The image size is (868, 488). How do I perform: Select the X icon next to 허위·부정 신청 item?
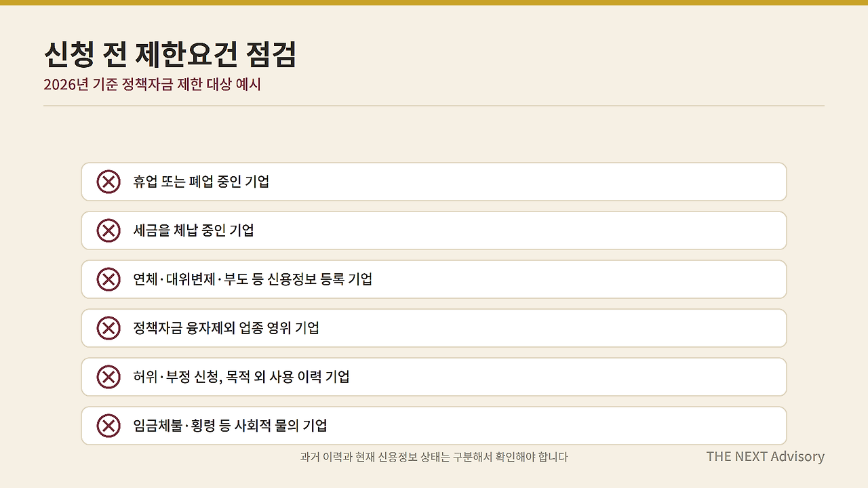[108, 377]
